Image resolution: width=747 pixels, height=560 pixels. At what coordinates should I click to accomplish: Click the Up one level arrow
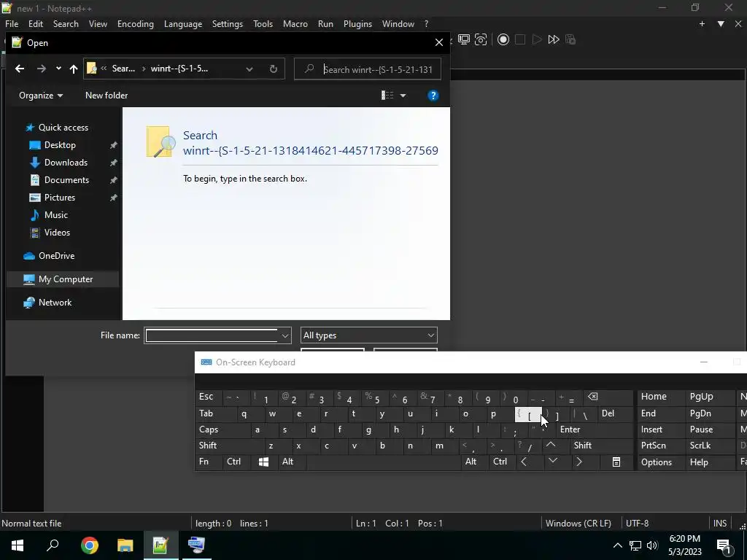click(x=74, y=69)
